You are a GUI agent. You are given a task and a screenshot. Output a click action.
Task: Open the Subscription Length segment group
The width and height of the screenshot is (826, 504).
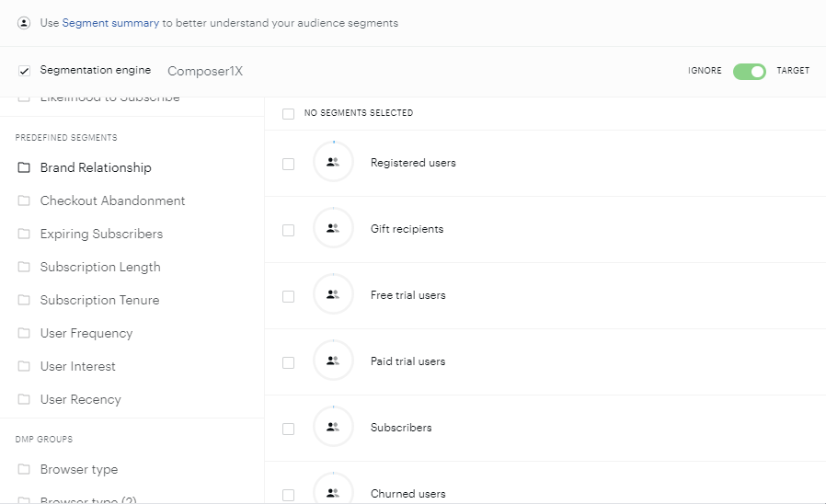tap(100, 267)
